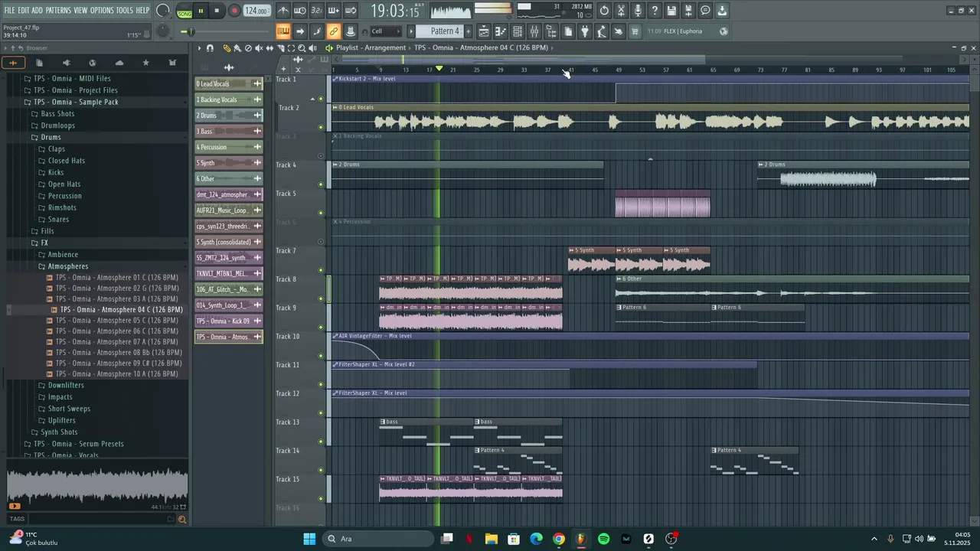Click the export/render download icon
Viewport: 980px width, 551px height.
tap(722, 11)
